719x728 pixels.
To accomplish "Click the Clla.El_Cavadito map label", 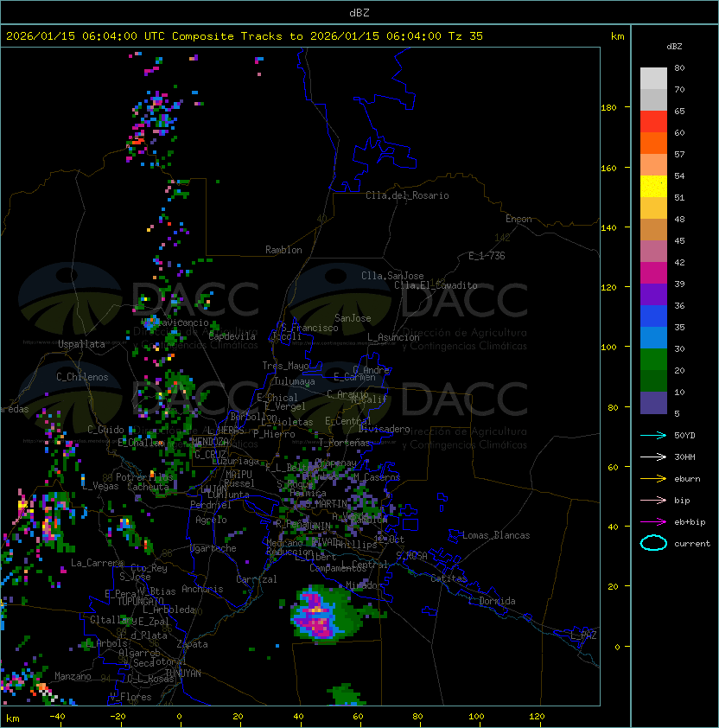I will (436, 285).
